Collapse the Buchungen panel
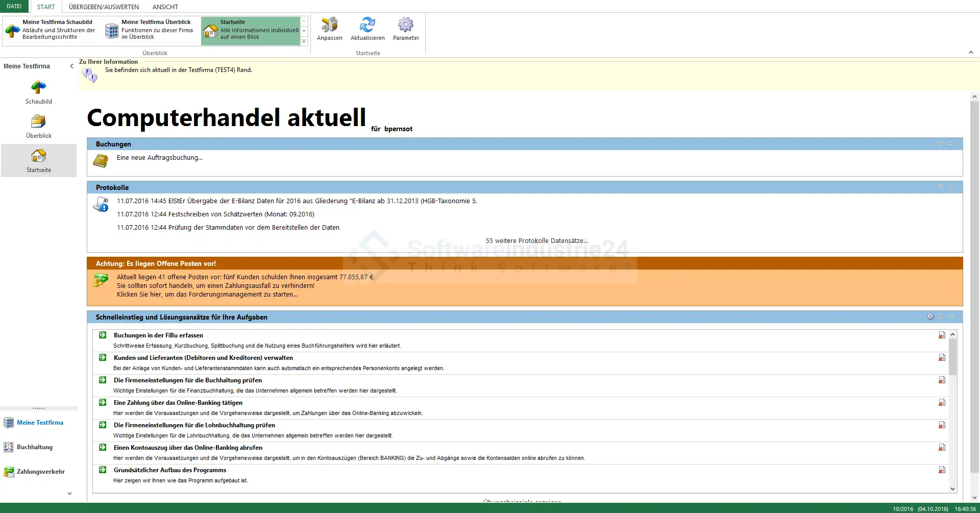 (x=940, y=144)
